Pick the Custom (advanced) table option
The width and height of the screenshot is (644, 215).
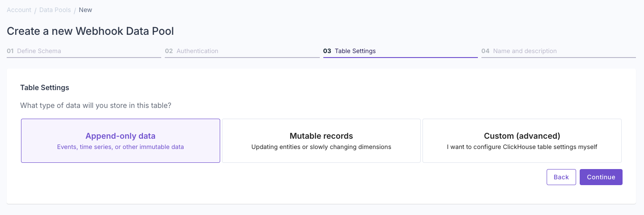[522, 141]
